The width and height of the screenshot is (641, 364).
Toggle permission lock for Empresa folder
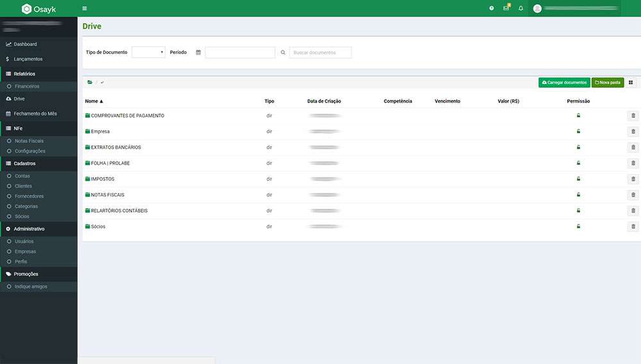[578, 131]
